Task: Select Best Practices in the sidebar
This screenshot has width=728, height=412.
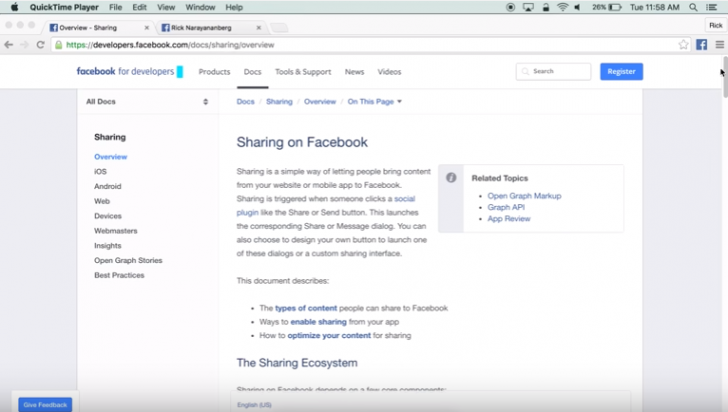Action: click(x=119, y=275)
